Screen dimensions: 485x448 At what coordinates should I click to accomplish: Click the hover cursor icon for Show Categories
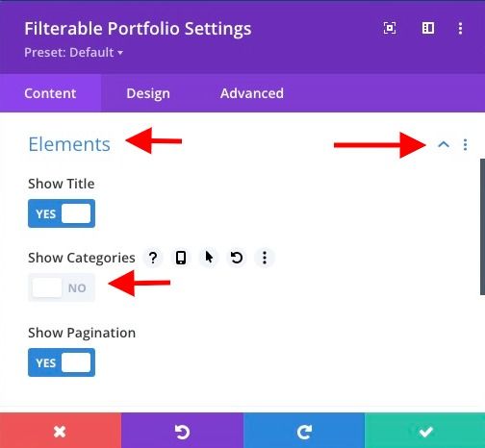point(209,258)
